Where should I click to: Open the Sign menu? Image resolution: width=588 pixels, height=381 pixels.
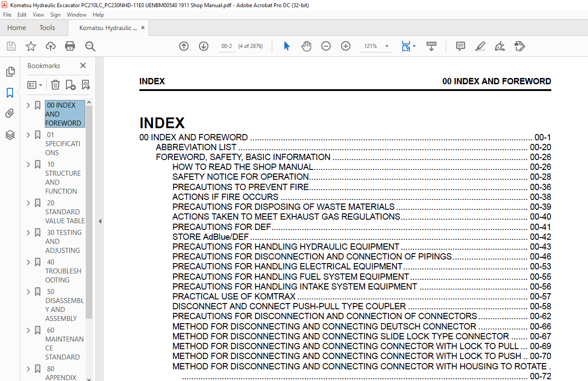(55, 15)
